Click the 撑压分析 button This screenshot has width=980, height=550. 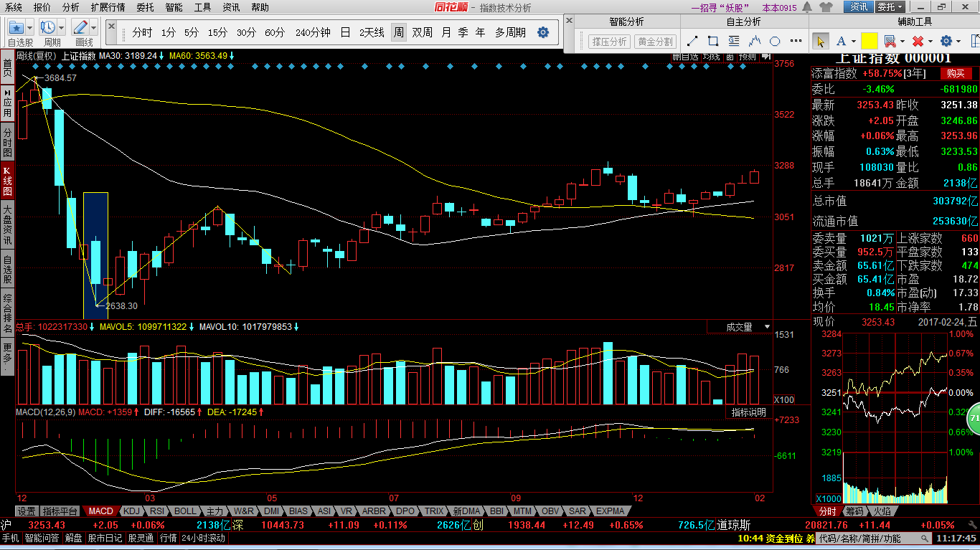click(609, 42)
